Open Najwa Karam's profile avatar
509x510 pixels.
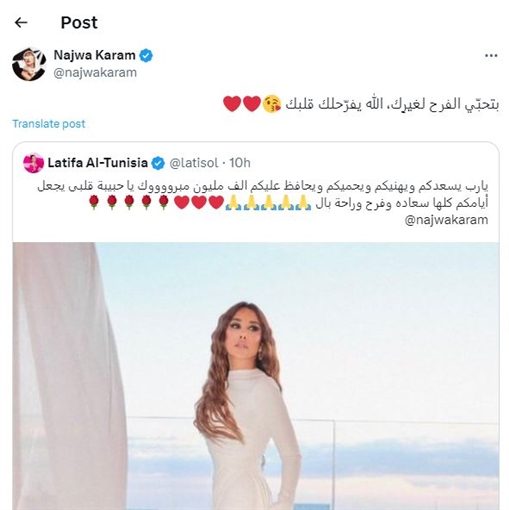coord(29,64)
